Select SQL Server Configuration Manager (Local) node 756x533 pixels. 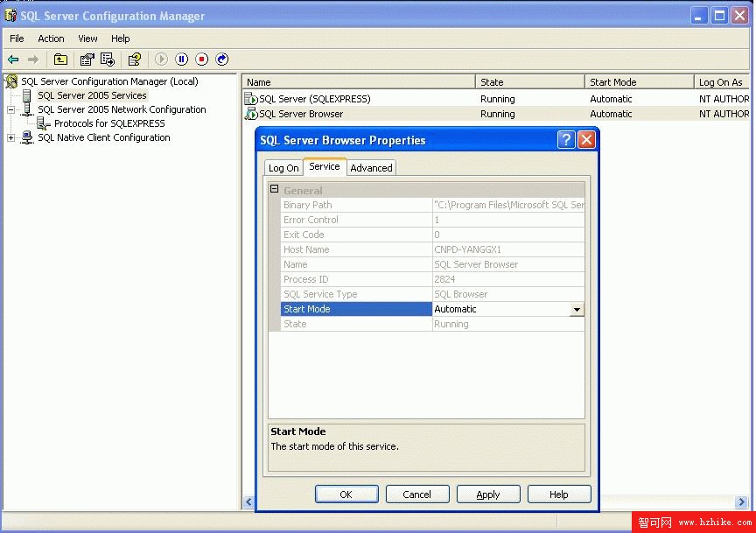pos(109,81)
